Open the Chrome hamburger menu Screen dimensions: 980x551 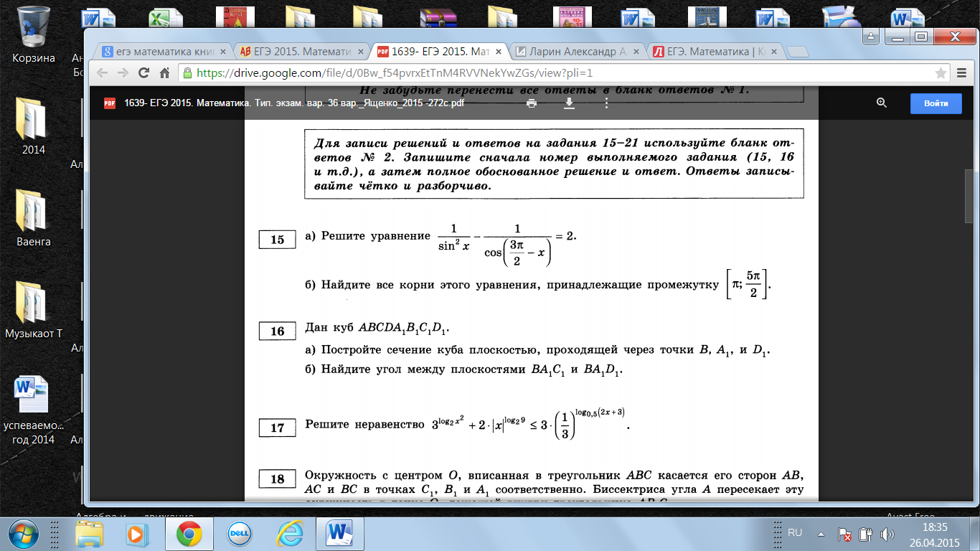click(963, 72)
